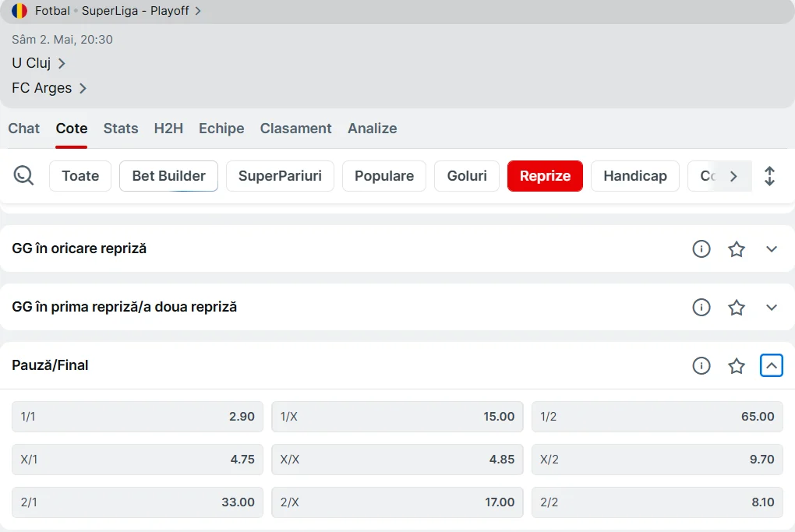The width and height of the screenshot is (795, 532).
Task: Open the Analize tab
Action: point(372,129)
